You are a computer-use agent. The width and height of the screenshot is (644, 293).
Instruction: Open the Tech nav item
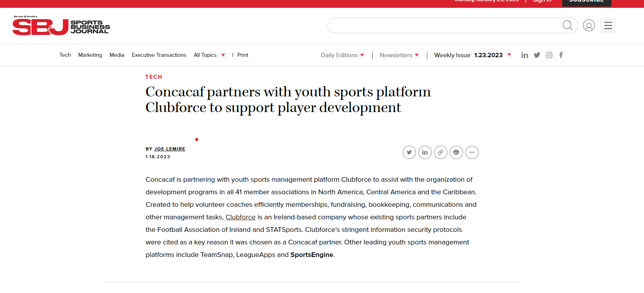coord(65,55)
